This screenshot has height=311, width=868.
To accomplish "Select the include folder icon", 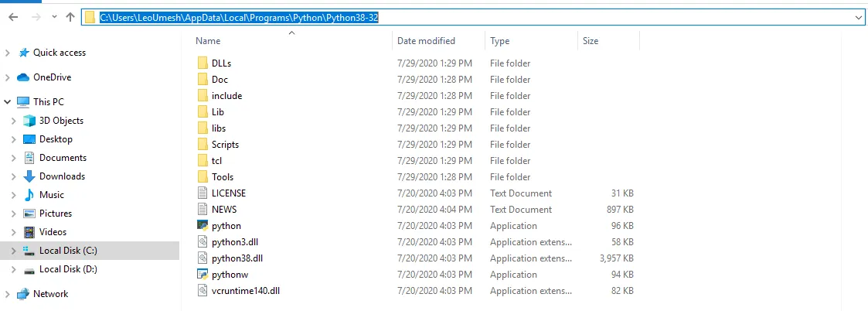I will tap(202, 95).
